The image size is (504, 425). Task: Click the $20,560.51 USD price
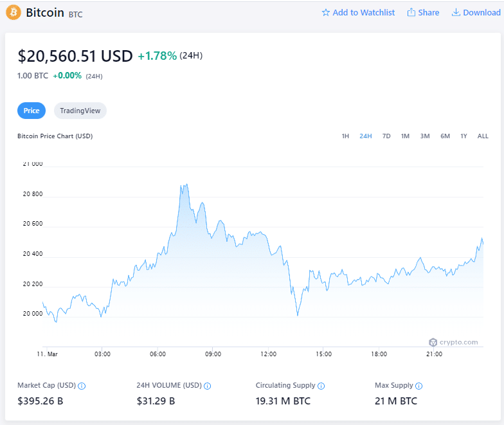[x=75, y=56]
